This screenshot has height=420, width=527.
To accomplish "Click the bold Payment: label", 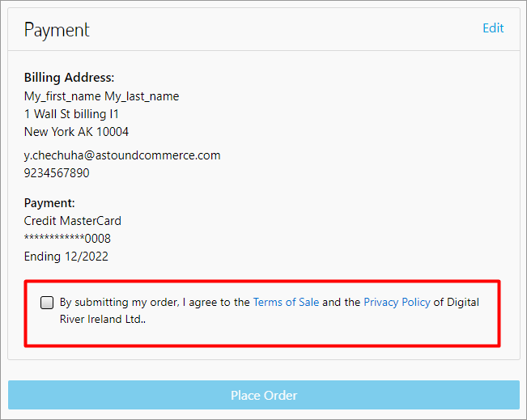I will pyautogui.click(x=49, y=203).
